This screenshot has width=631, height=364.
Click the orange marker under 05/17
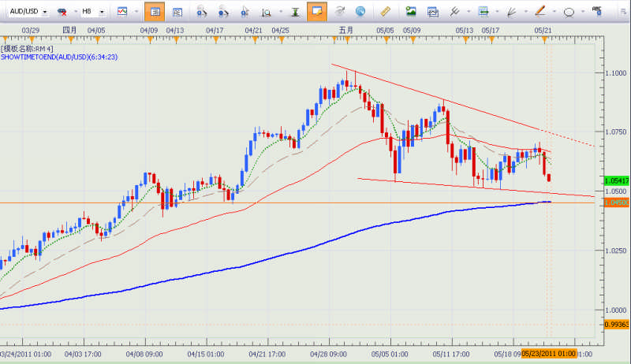(x=491, y=39)
